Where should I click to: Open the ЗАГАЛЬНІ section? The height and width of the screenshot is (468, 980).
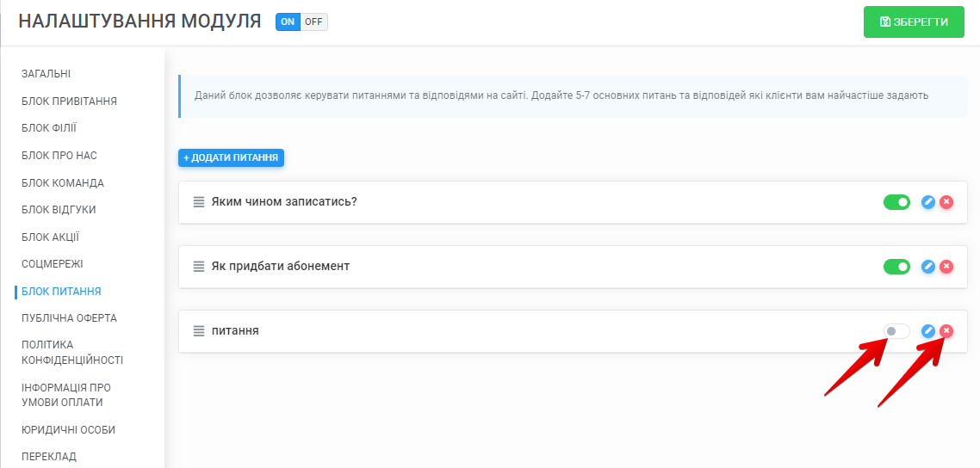coord(47,74)
